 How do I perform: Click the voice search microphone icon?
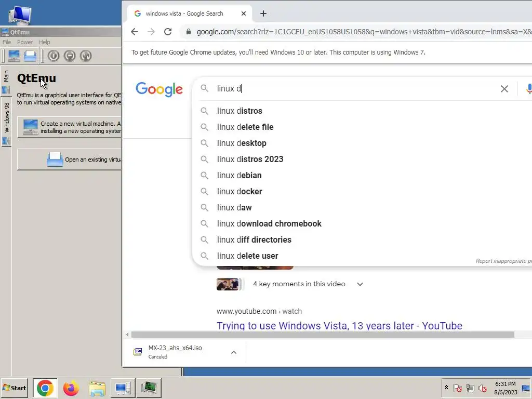(x=528, y=89)
